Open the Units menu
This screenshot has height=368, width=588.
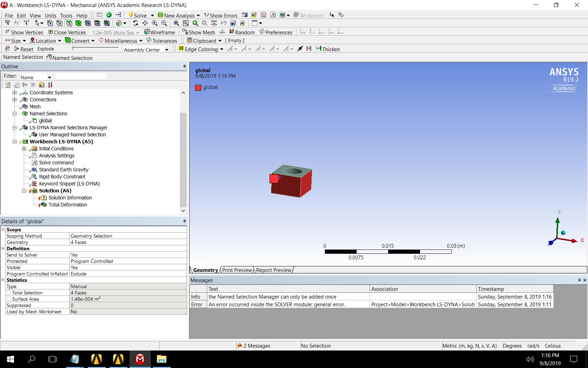[x=50, y=15]
